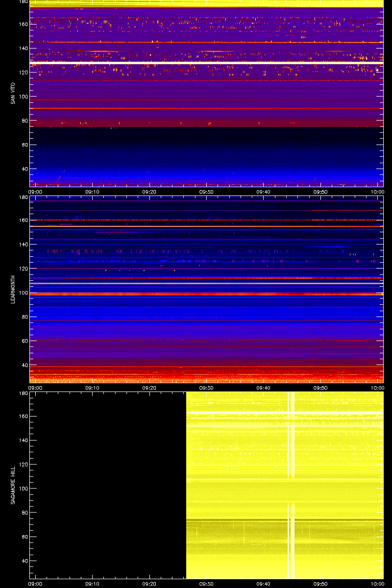Pick the 09:40 tick under Sagamore Hill panel
The height and width of the screenshot is (588, 392).
click(264, 584)
